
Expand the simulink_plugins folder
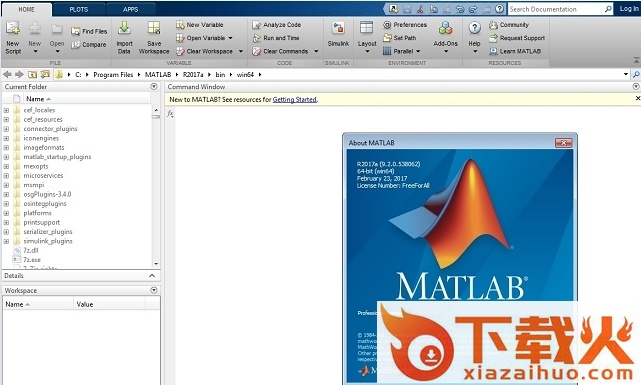tap(6, 242)
